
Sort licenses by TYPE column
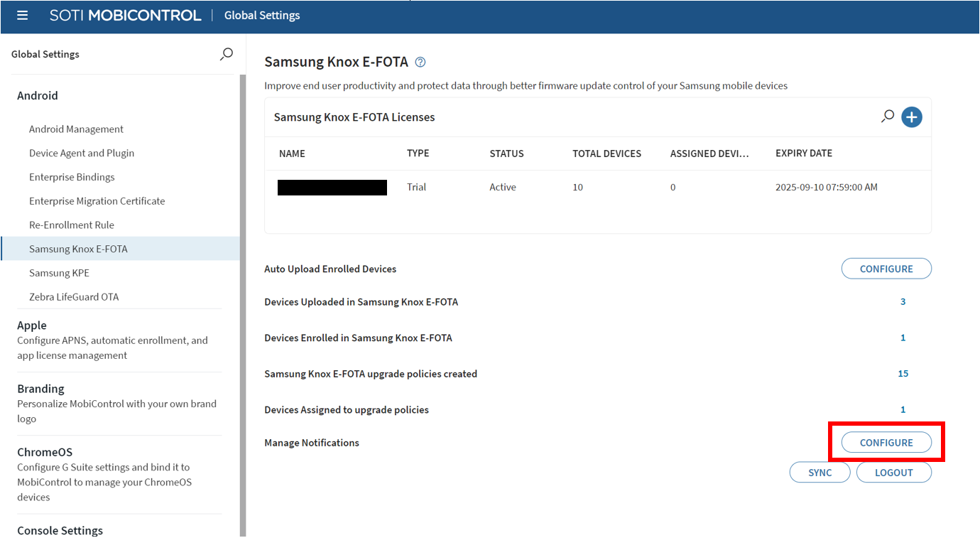pyautogui.click(x=418, y=153)
